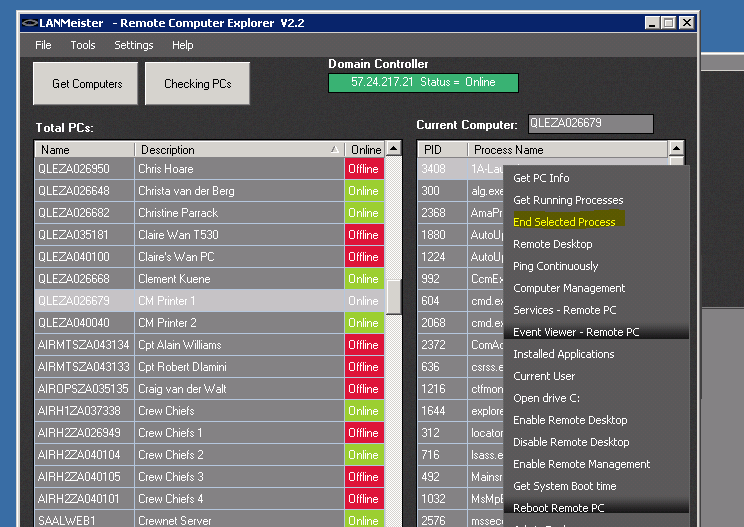Click the process list scroll up arrow
Screen dimensions: 744x527
676,149
